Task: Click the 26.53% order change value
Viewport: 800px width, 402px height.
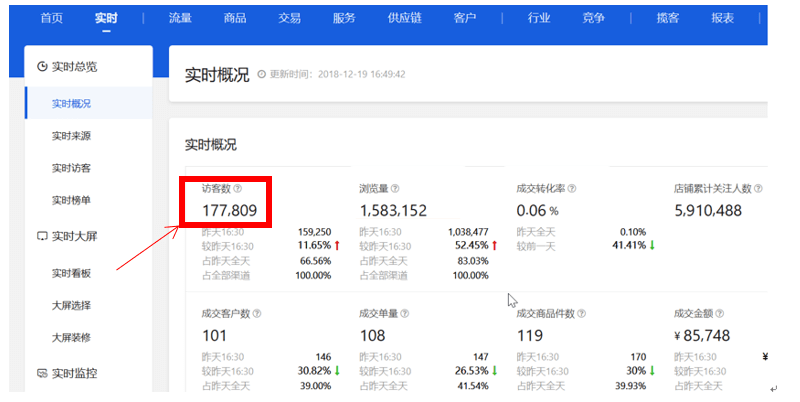Action: click(472, 371)
